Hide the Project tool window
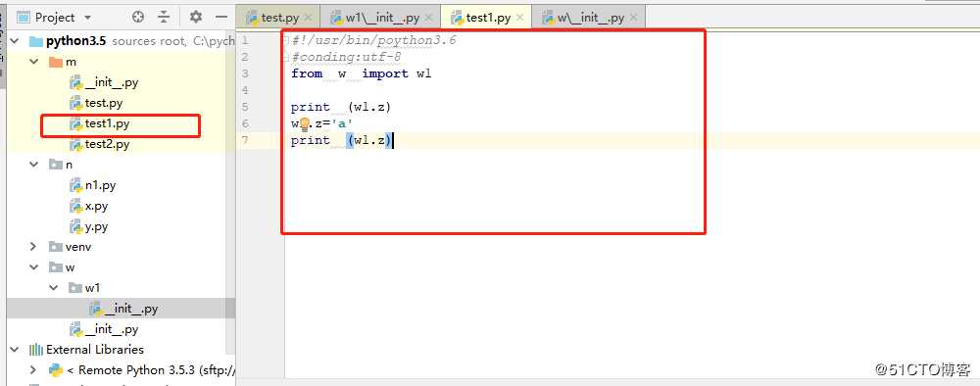This screenshot has width=980, height=386. point(221,17)
